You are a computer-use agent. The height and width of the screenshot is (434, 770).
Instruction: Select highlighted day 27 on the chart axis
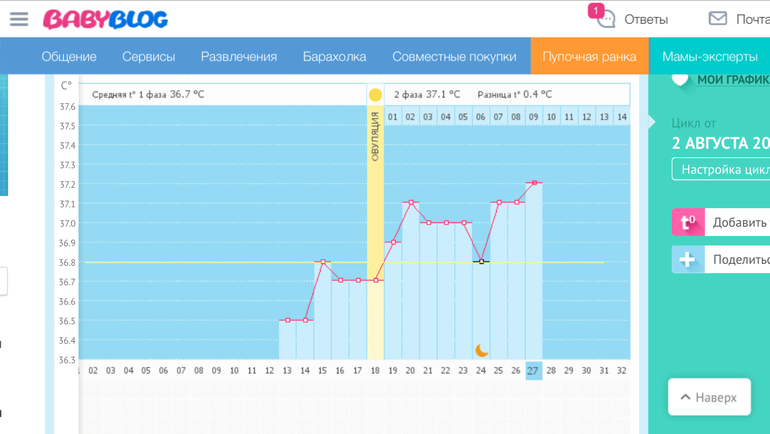tap(533, 370)
